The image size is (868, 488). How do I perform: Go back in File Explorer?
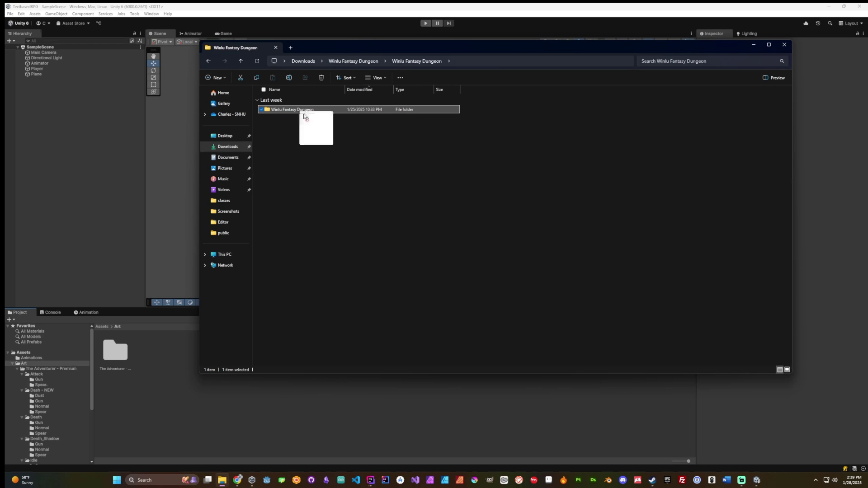coord(208,61)
